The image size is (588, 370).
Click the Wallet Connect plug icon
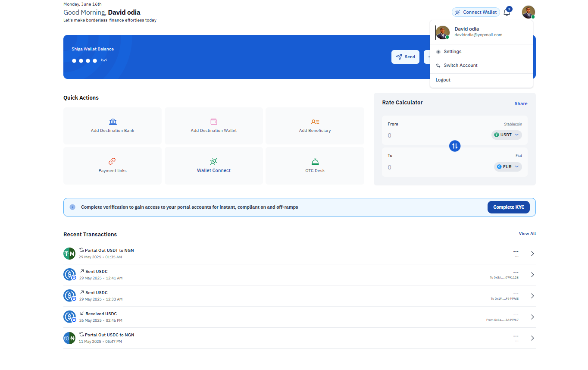point(214,161)
